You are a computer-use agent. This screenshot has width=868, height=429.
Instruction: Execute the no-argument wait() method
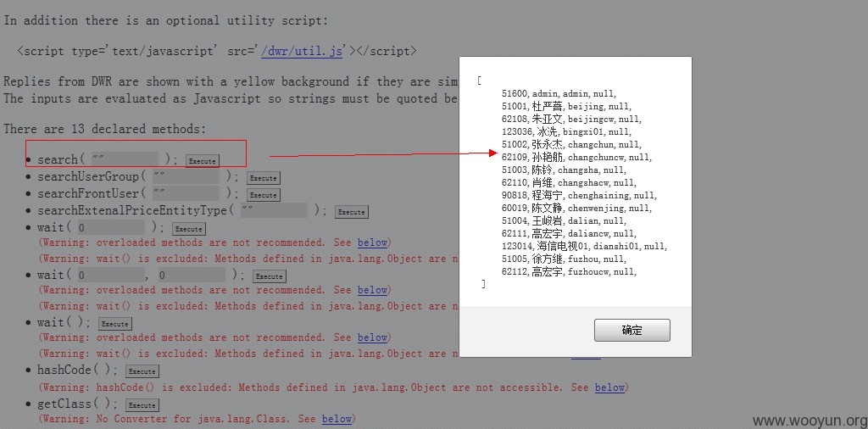pyautogui.click(x=115, y=324)
